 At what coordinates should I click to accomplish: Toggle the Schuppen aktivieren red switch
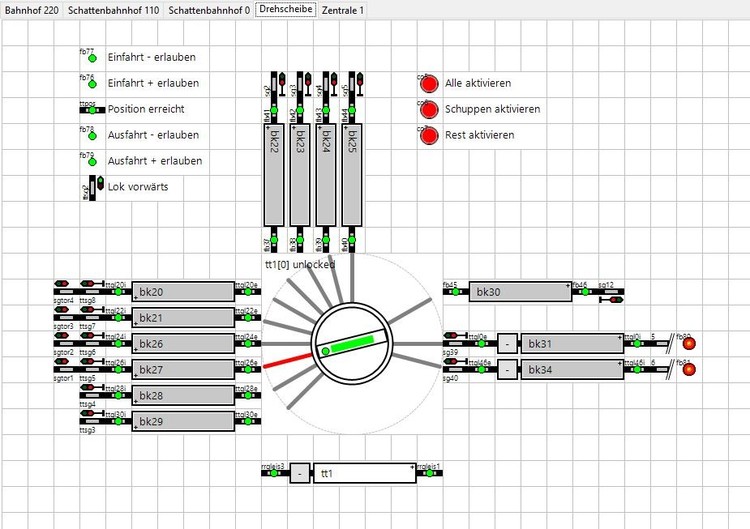coord(429,110)
